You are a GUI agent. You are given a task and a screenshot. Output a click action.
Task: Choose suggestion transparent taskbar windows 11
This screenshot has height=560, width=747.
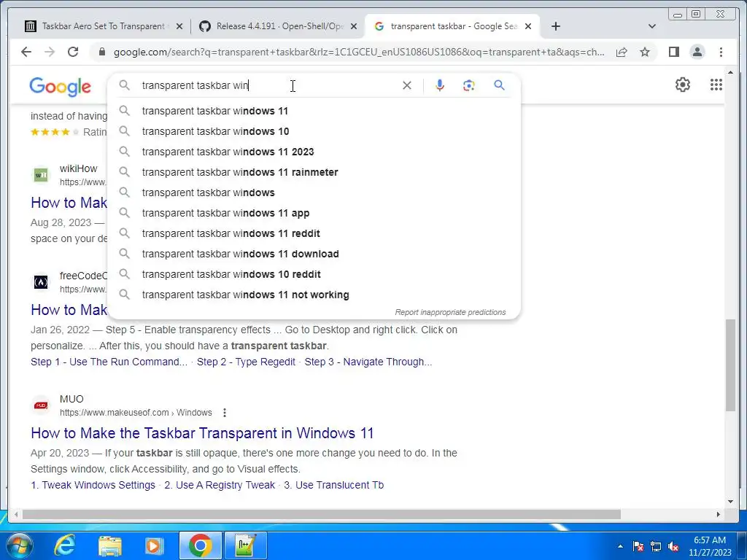314,111
